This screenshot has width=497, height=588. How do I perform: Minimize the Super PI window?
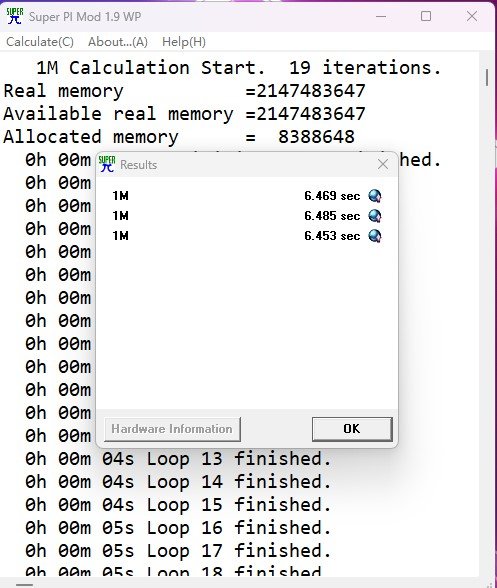(381, 16)
